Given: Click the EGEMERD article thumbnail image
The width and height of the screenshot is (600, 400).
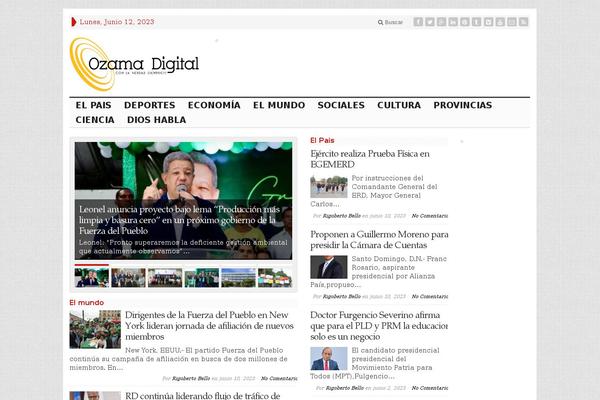Looking at the screenshot, I should click(x=329, y=187).
